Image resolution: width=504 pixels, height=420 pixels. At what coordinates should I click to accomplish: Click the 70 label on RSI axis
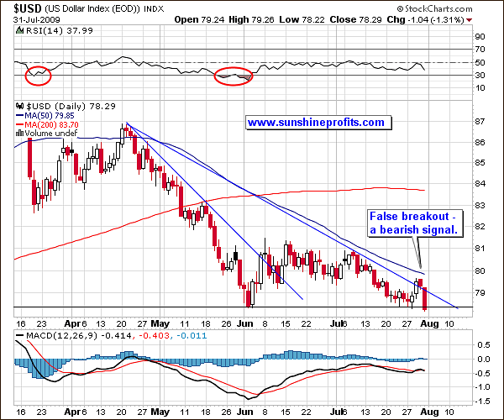pos(480,50)
